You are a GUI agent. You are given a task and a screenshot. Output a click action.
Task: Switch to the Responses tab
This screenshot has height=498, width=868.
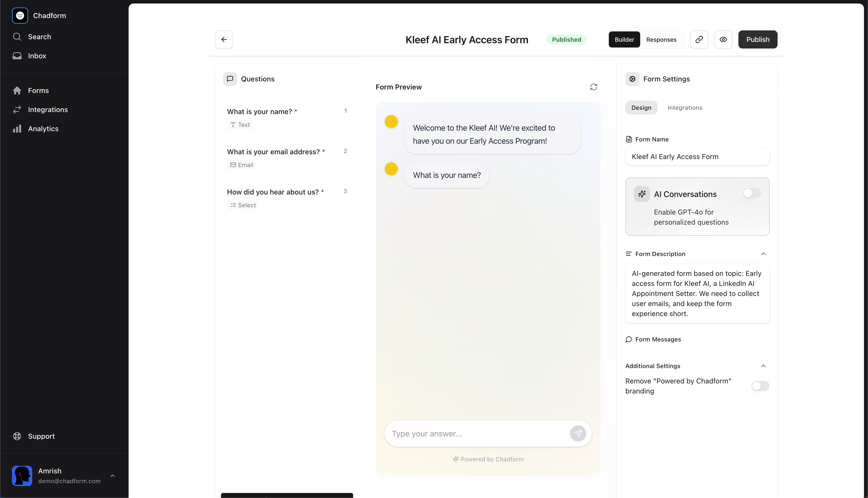(661, 39)
